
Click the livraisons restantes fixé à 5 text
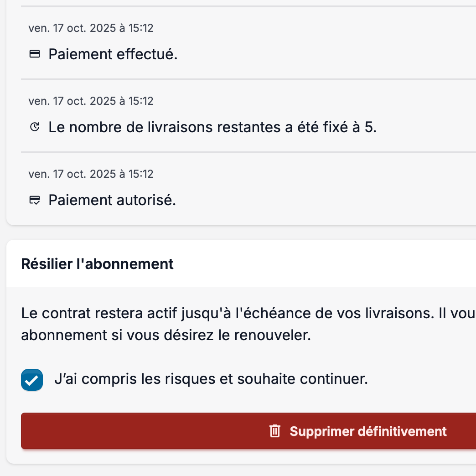(212, 127)
